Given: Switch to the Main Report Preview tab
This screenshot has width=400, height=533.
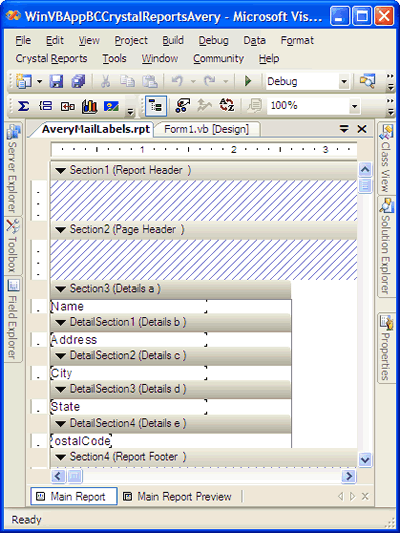Looking at the screenshot, I should 178,497.
